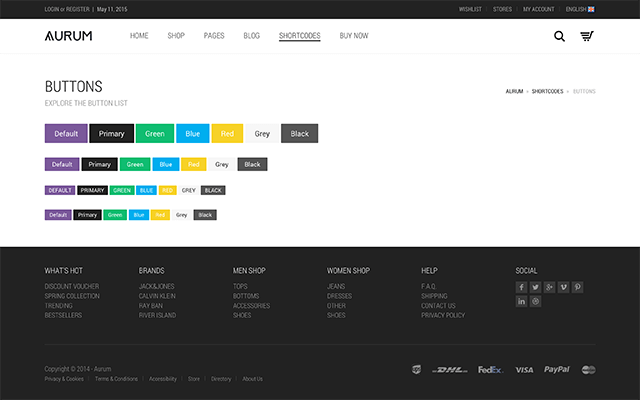
Task: Click the Twitter icon in the footer
Action: (x=535, y=287)
